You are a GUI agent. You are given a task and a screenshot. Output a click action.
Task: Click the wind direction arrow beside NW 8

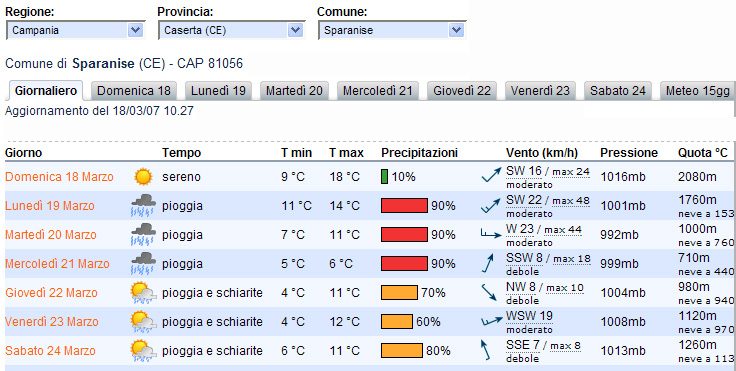(x=489, y=292)
